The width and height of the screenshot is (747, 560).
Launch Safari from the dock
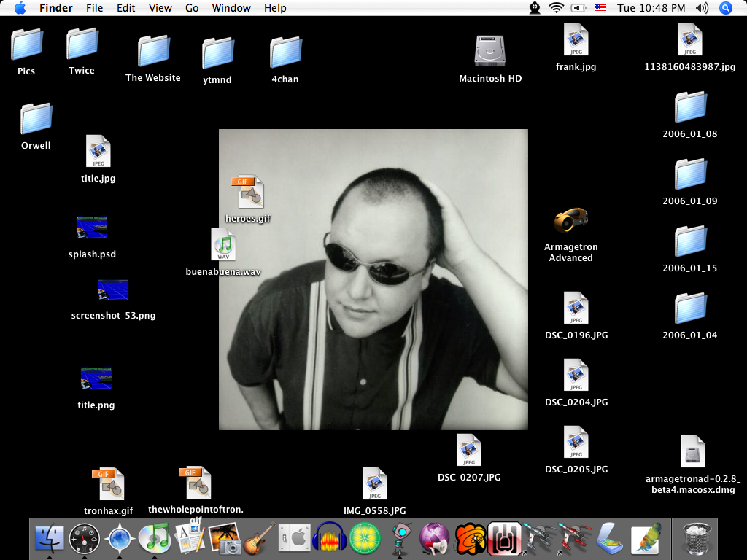click(120, 539)
